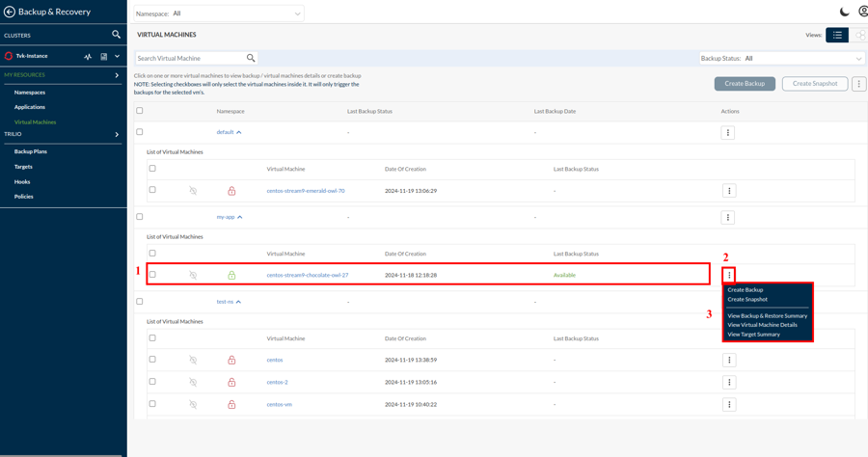
Task: Select the default namespace checkbox
Action: [x=140, y=132]
